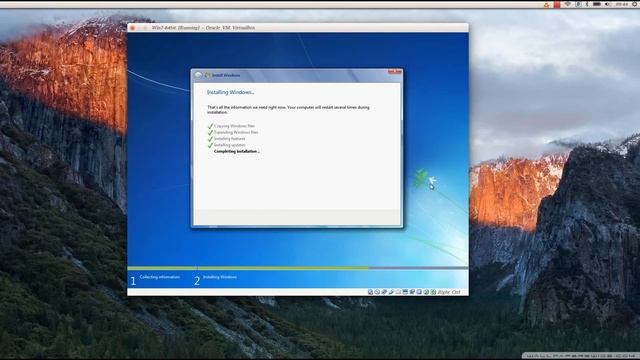Open hard disk activity indicator in VirtualBox status bar
This screenshot has width=640, height=360.
pyautogui.click(x=370, y=292)
